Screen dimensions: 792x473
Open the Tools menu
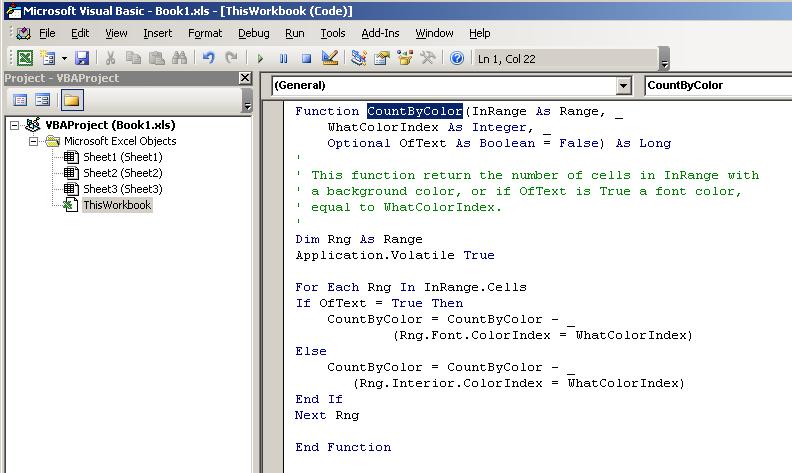[333, 33]
